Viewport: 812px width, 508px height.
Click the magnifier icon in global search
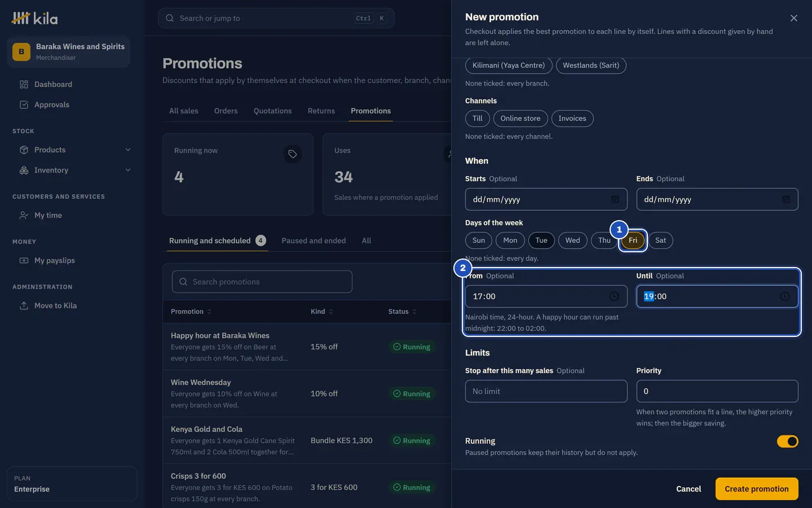click(x=170, y=18)
